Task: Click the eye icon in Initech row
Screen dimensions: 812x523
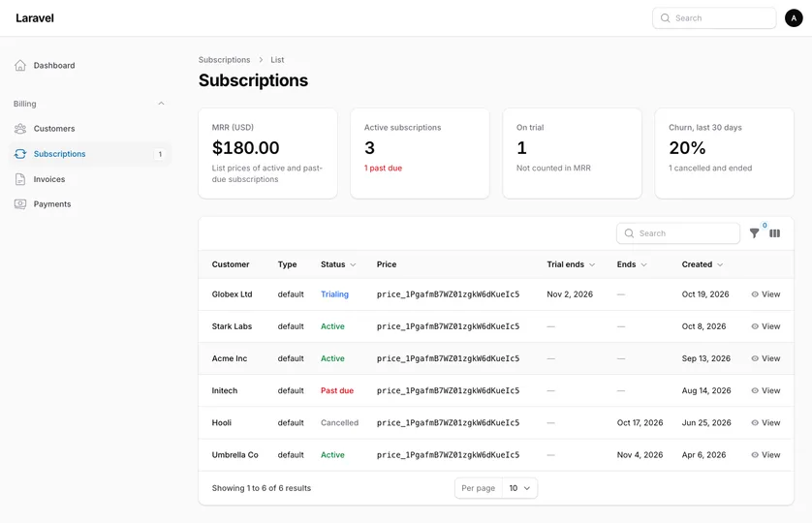Action: (x=755, y=390)
